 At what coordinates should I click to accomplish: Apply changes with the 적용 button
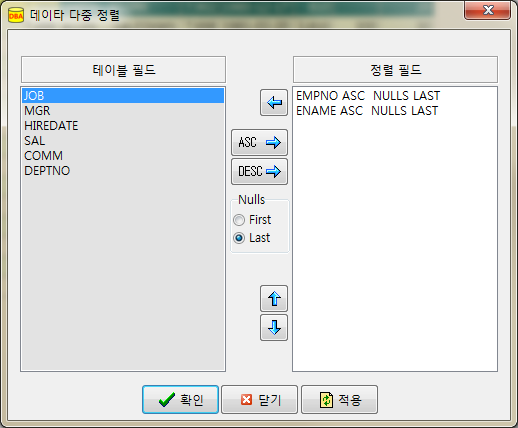339,399
